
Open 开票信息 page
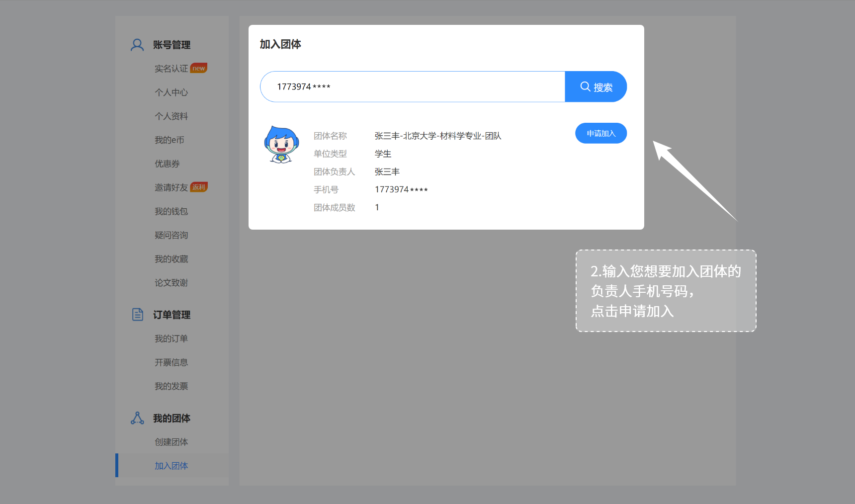[171, 362]
